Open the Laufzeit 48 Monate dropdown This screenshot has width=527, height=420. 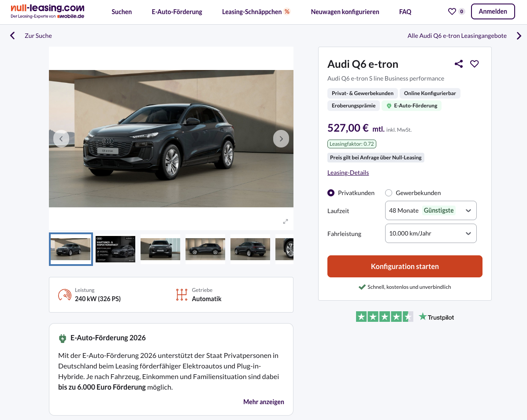tap(431, 210)
